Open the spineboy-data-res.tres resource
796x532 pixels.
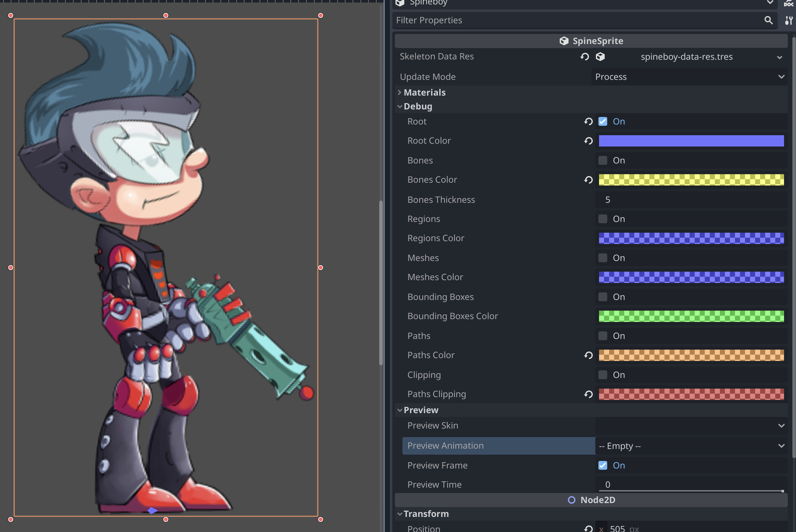point(687,57)
